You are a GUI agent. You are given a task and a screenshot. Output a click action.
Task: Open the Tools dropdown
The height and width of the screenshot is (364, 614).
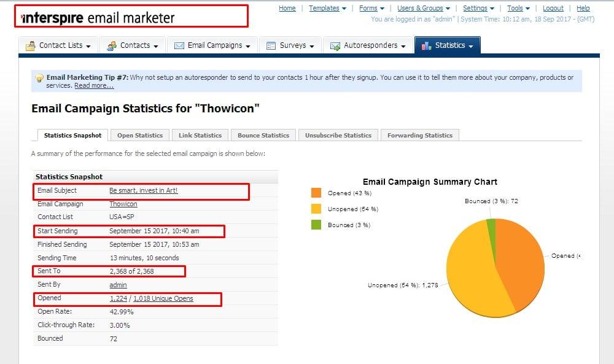(516, 8)
